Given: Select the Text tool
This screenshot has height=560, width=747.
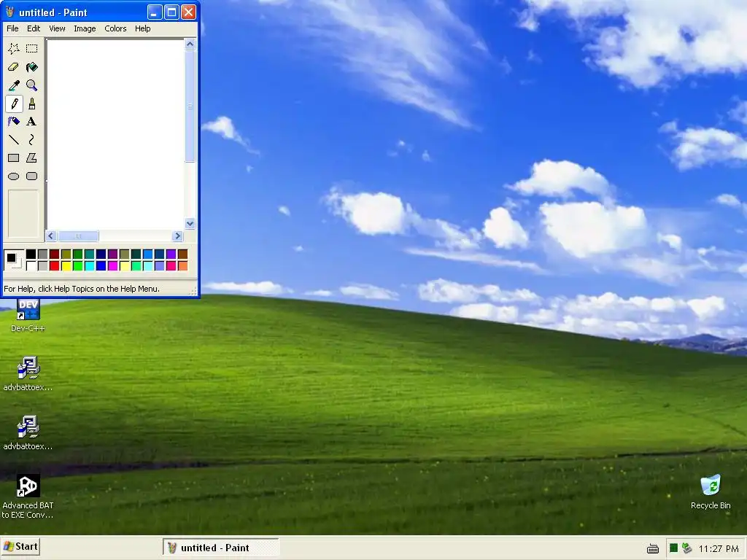Looking at the screenshot, I should click(x=32, y=122).
